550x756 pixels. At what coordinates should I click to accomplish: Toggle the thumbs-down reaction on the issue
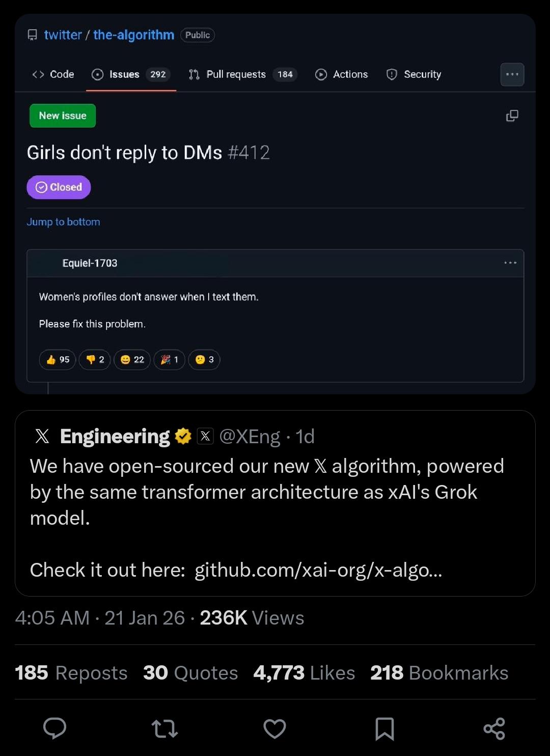click(94, 360)
